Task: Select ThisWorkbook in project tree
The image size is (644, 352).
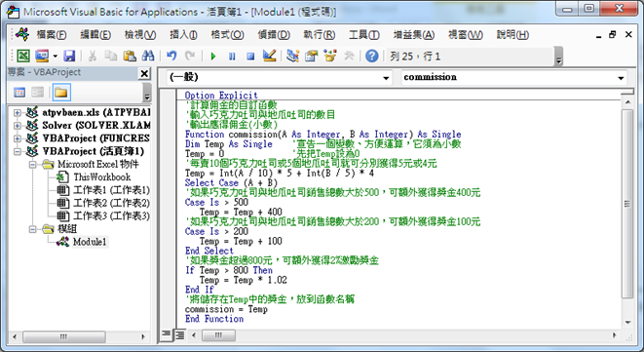Action: pyautogui.click(x=102, y=177)
